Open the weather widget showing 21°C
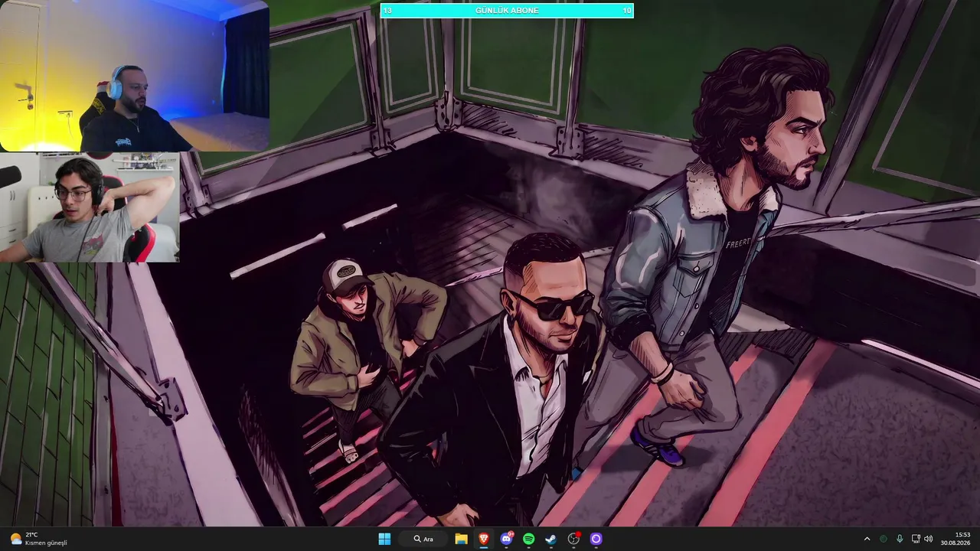Screen dimensions: 980x551 [x=38, y=539]
